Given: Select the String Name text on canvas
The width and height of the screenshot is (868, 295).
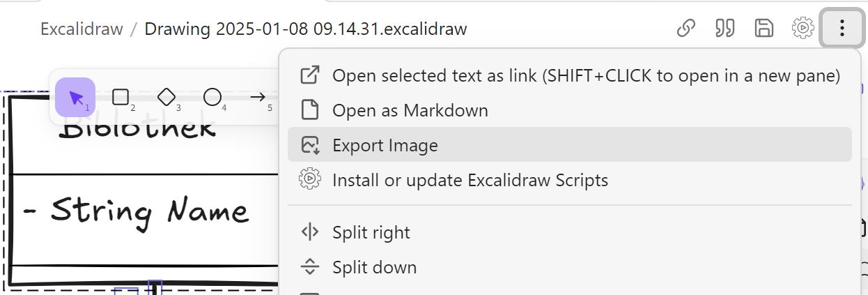Looking at the screenshot, I should (x=135, y=211).
